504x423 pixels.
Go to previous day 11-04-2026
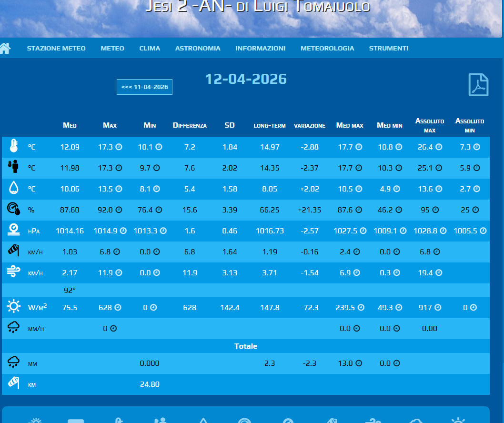[x=144, y=87]
